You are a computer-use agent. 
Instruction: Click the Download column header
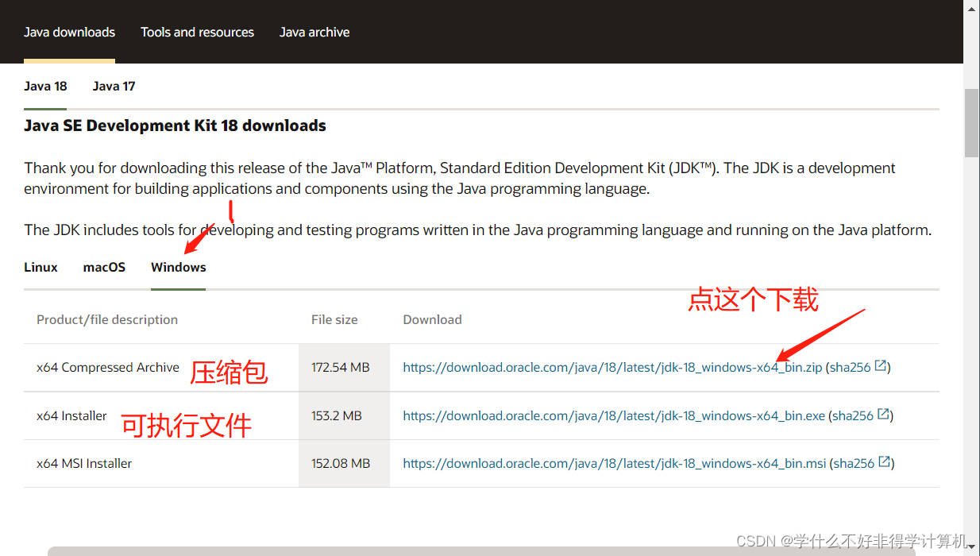pyautogui.click(x=432, y=319)
